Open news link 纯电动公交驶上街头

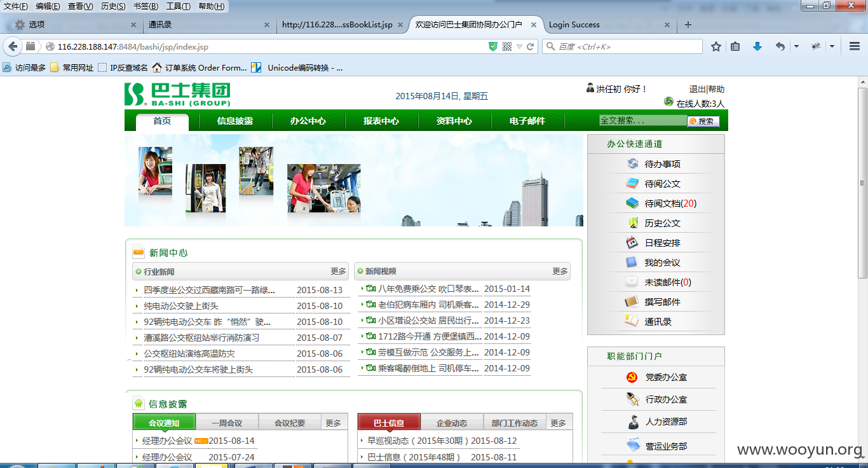coord(181,306)
